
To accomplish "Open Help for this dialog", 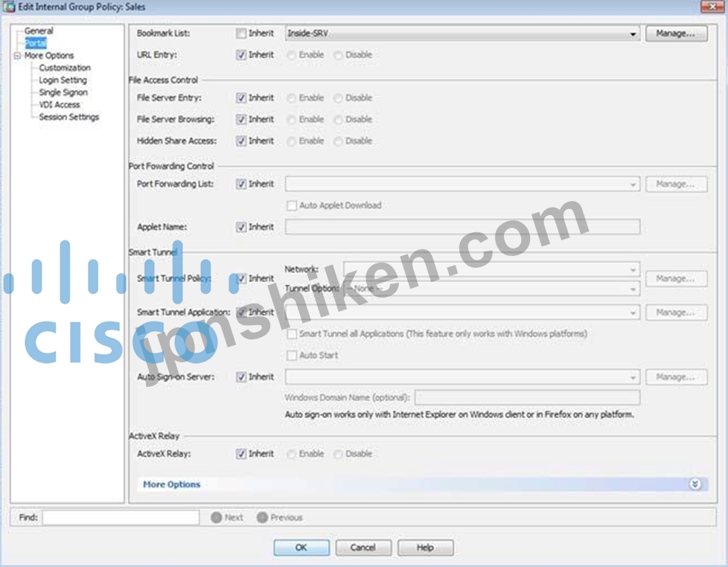I will (425, 548).
